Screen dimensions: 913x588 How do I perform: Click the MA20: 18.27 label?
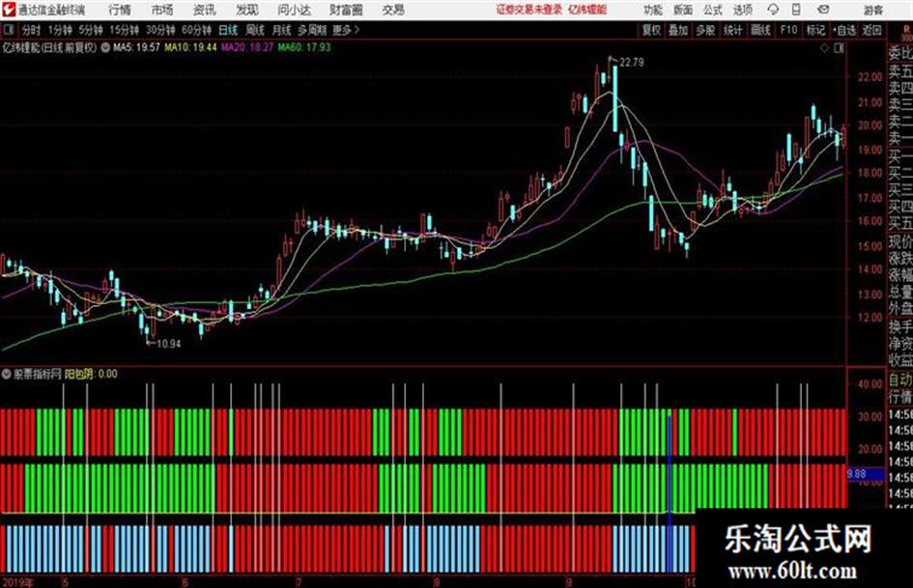247,47
